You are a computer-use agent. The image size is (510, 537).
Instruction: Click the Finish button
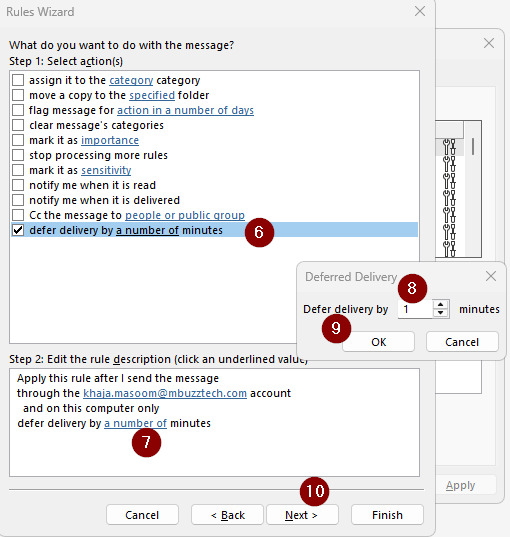(x=387, y=515)
